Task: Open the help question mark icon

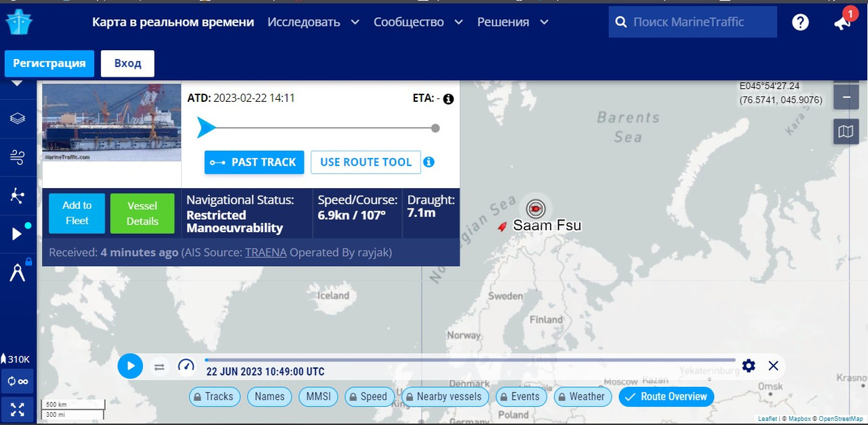Action: (800, 22)
